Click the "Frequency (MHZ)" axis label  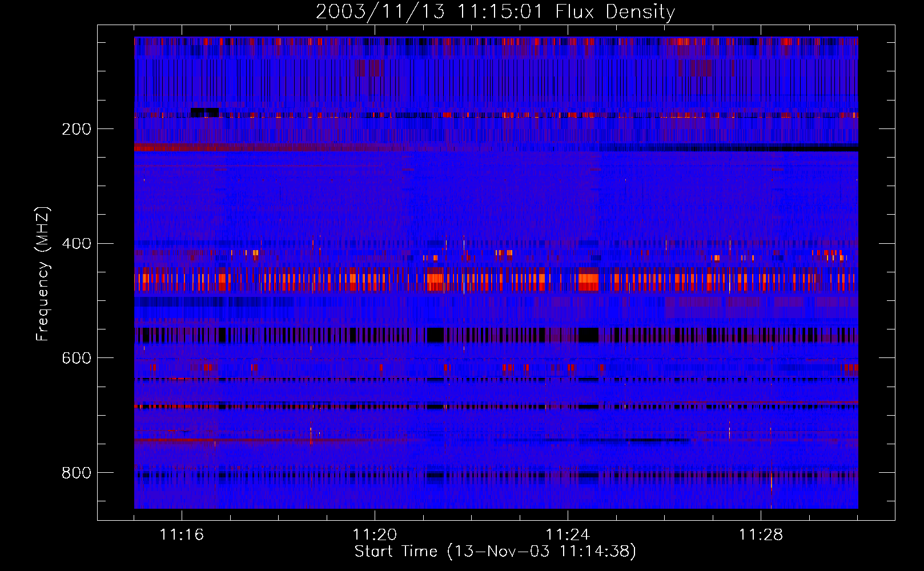(43, 274)
